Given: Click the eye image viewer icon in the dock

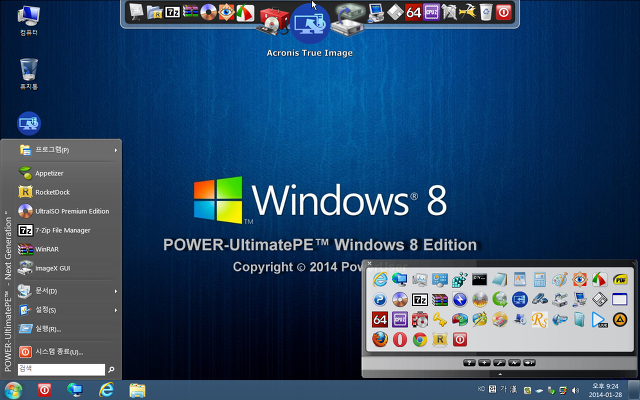Looking at the screenshot, I should (x=226, y=12).
